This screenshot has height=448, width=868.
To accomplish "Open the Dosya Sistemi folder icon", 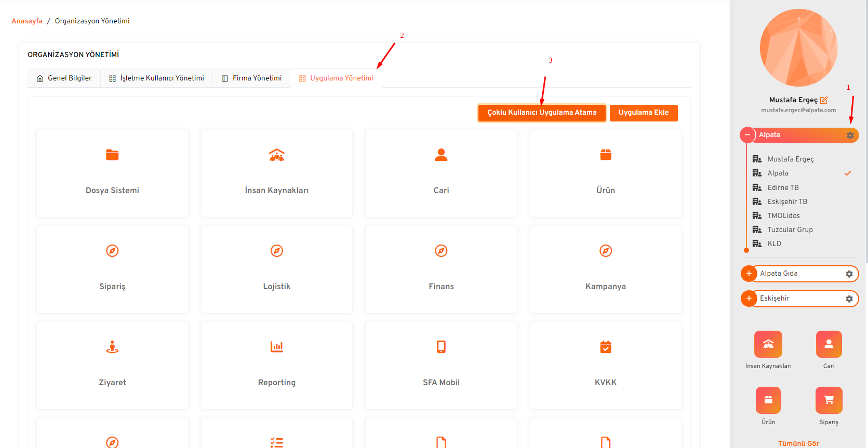I will 112,155.
